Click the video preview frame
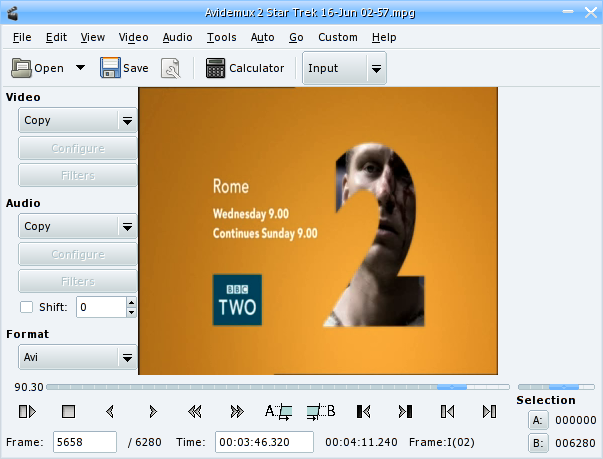Screen dimensions: 603x459 point(318,231)
